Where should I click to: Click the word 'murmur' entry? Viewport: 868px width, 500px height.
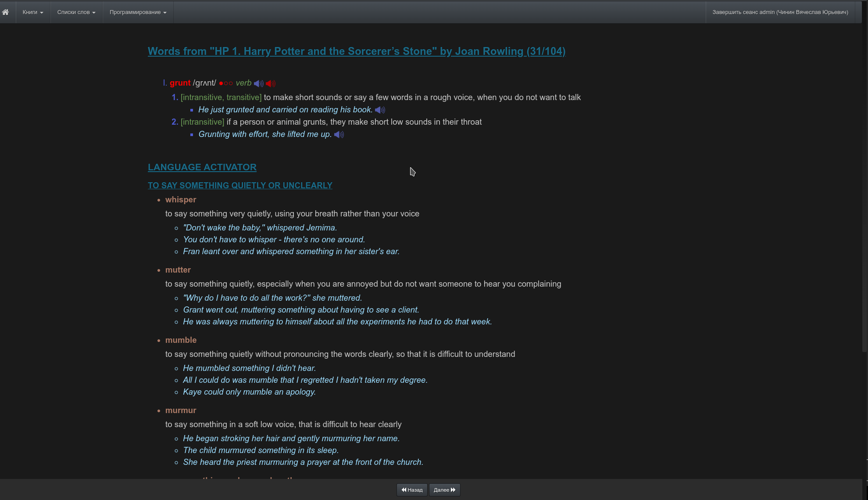click(181, 410)
